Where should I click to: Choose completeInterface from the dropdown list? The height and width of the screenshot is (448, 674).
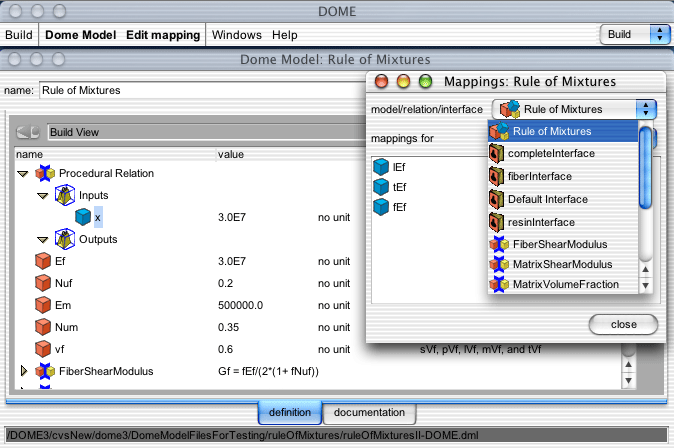(x=563, y=153)
